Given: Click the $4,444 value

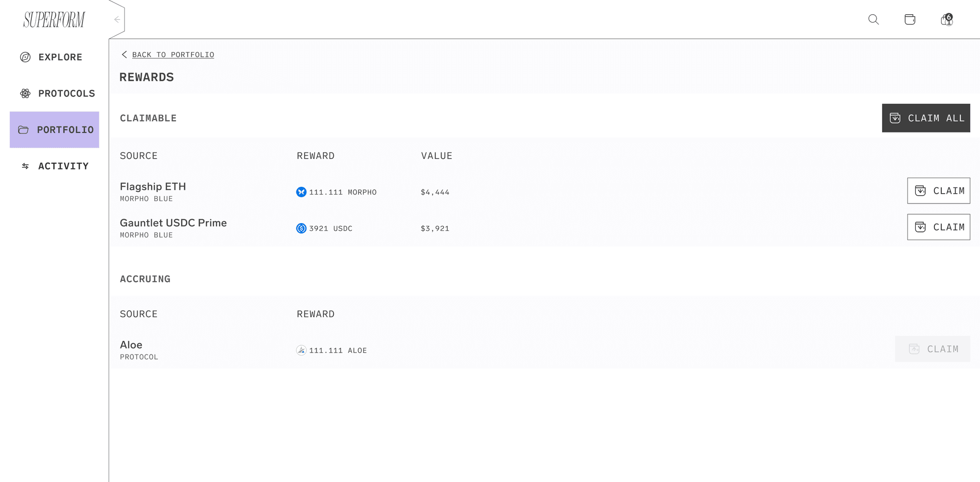Looking at the screenshot, I should point(435,192).
